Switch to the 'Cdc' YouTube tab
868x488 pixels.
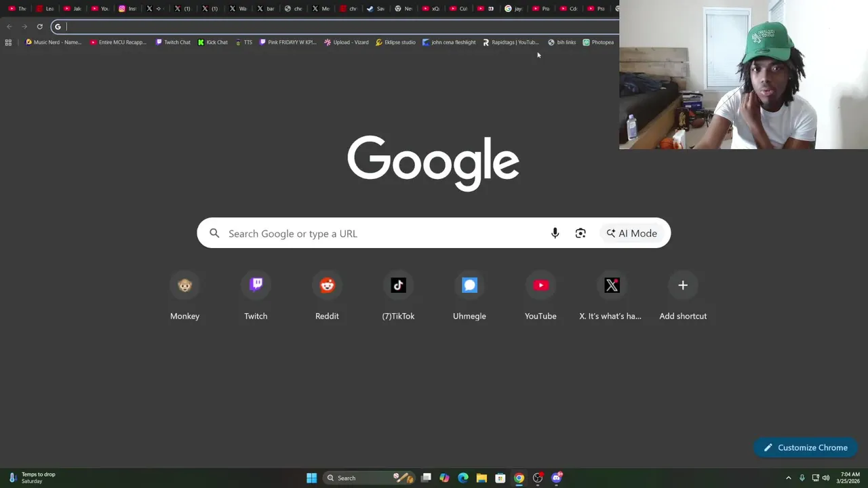(569, 9)
